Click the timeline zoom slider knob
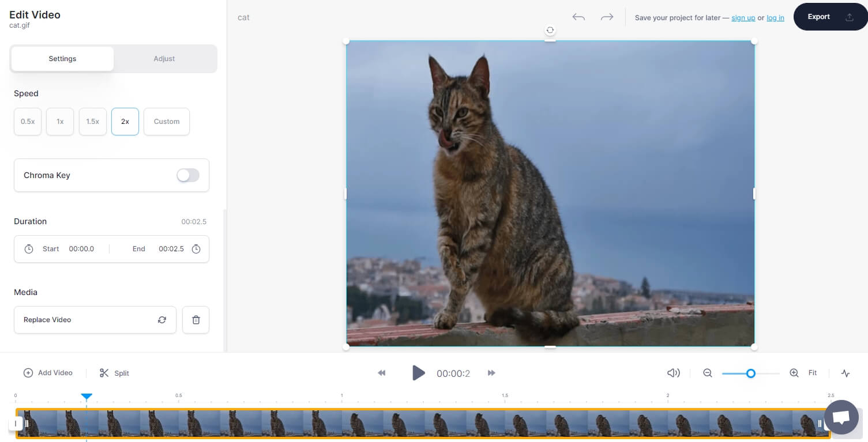 [x=750, y=373]
